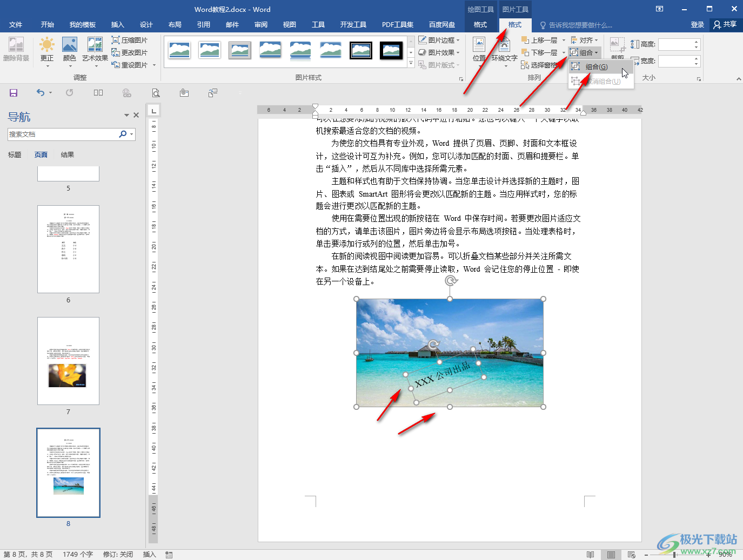The image size is (743, 560).
Task: Click the Remove Background (删除背景) icon
Action: click(x=16, y=50)
